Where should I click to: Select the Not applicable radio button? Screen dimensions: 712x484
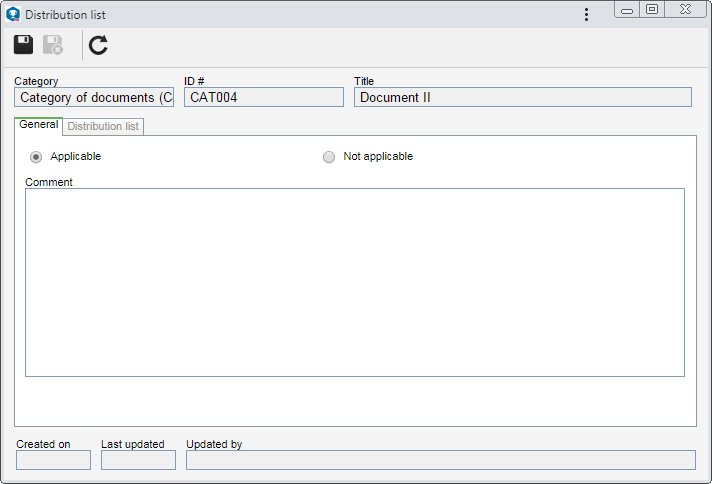[329, 157]
